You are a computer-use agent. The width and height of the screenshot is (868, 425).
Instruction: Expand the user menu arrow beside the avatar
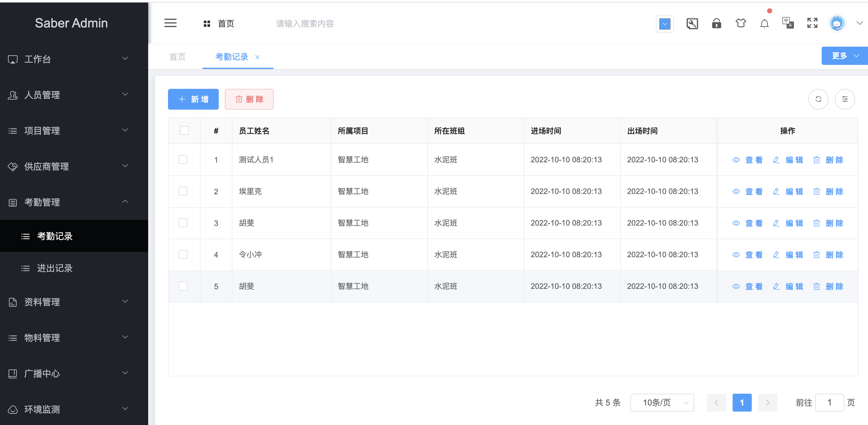(x=859, y=23)
